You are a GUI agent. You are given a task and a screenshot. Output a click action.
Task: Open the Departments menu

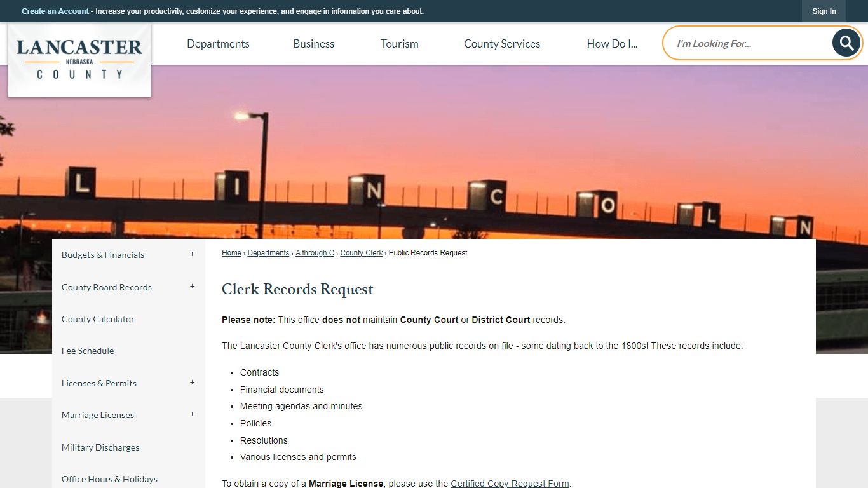pyautogui.click(x=218, y=44)
